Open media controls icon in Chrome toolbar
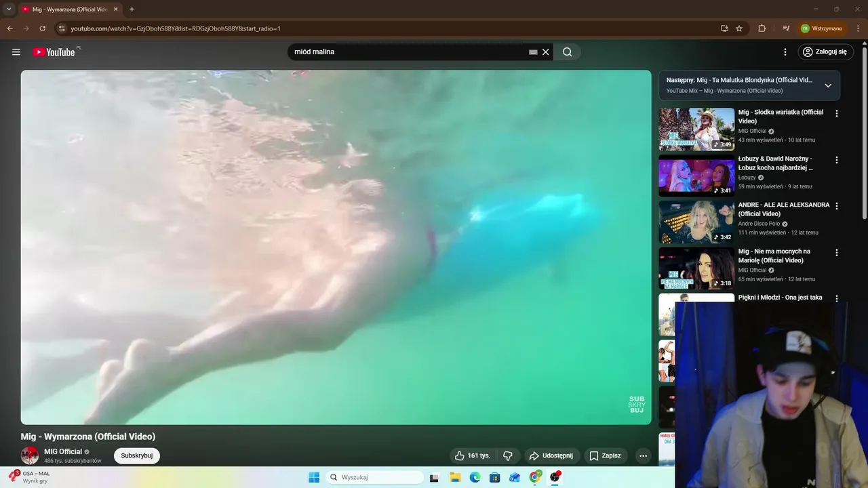868x488 pixels. point(786,28)
